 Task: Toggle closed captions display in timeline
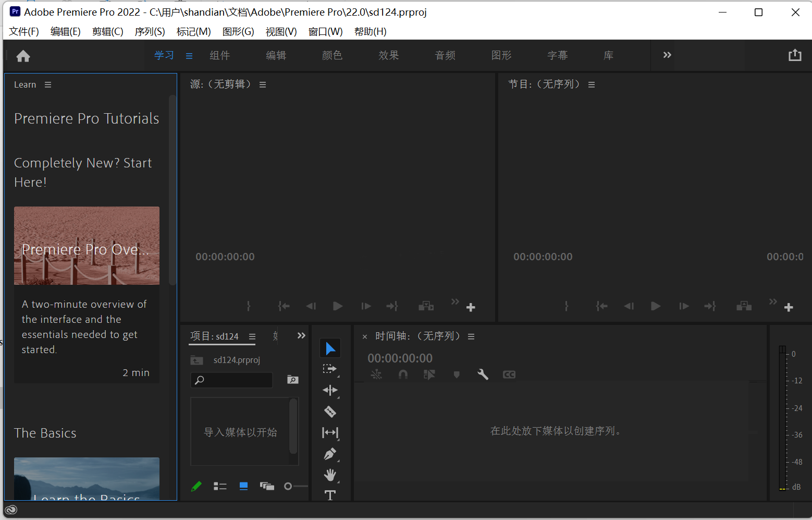pos(509,374)
